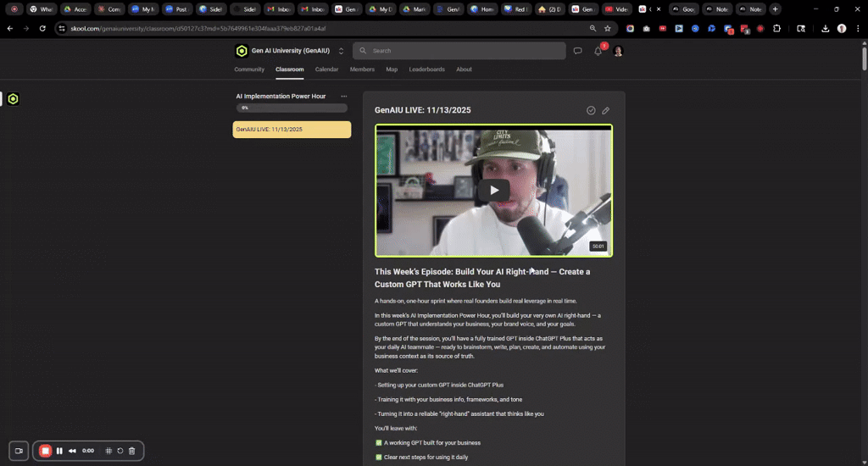Image resolution: width=868 pixels, height=466 pixels.
Task: View the Leaderboards tab
Action: 427,69
